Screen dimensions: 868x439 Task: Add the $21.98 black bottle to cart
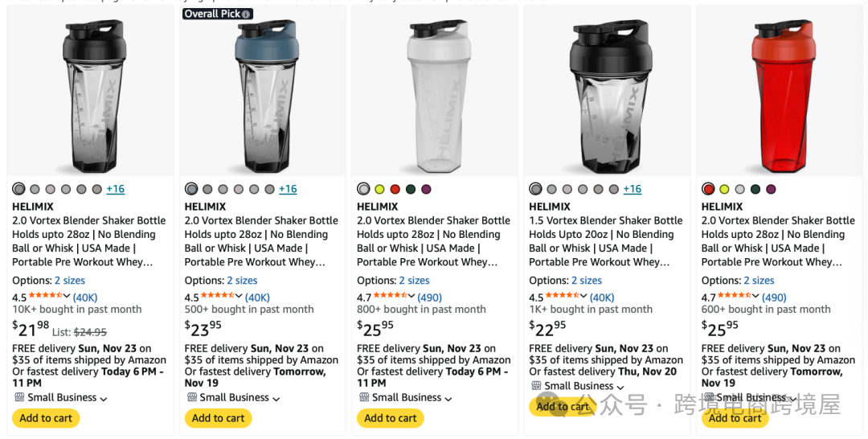click(x=46, y=418)
